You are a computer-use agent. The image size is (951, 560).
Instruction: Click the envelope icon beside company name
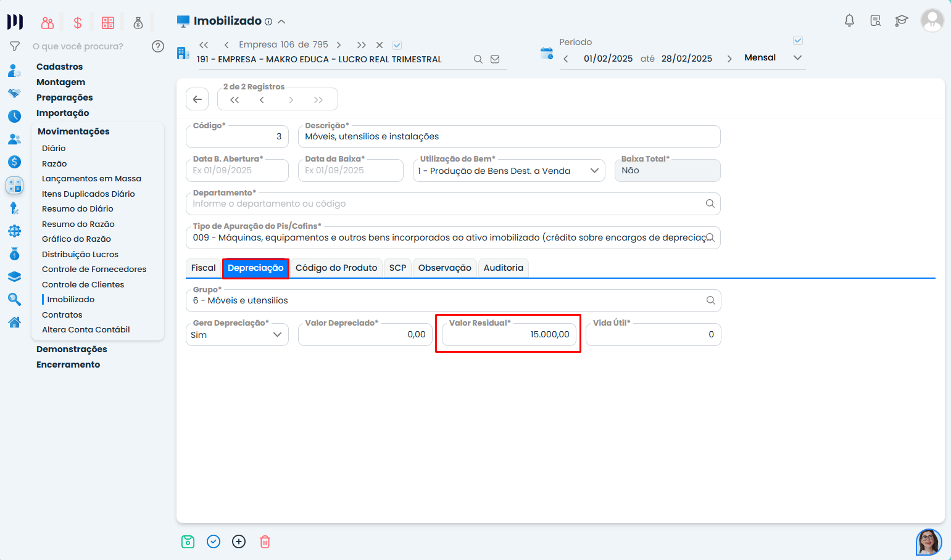495,59
